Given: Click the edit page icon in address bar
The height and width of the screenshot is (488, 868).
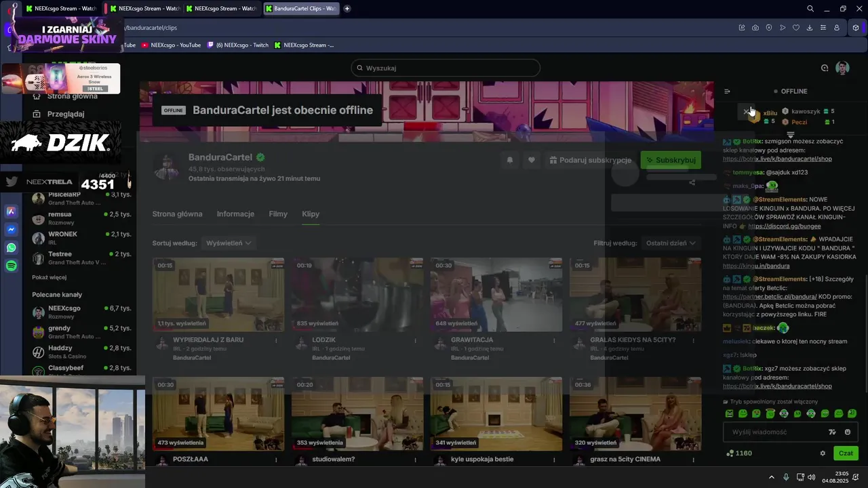Looking at the screenshot, I should pos(742,28).
